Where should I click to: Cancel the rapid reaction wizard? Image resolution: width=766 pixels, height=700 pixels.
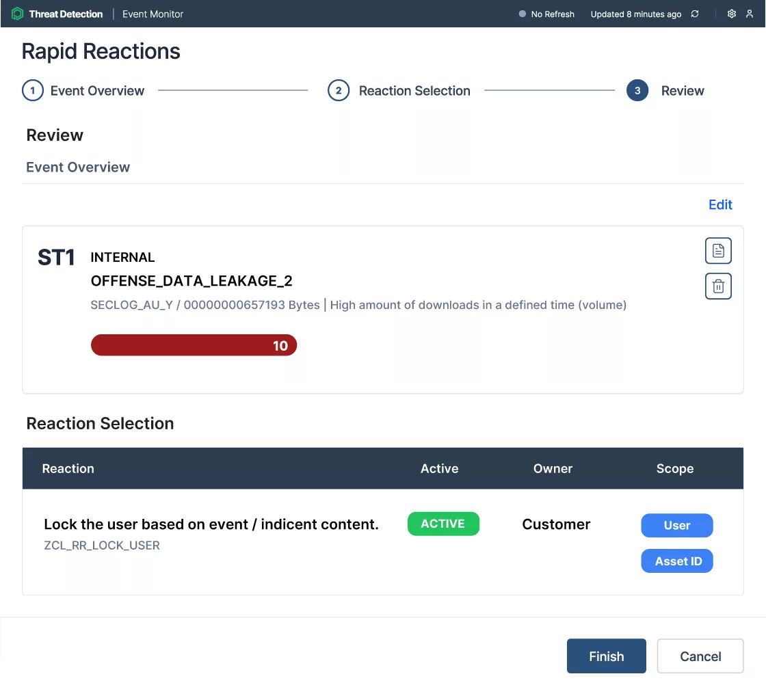pyautogui.click(x=700, y=656)
